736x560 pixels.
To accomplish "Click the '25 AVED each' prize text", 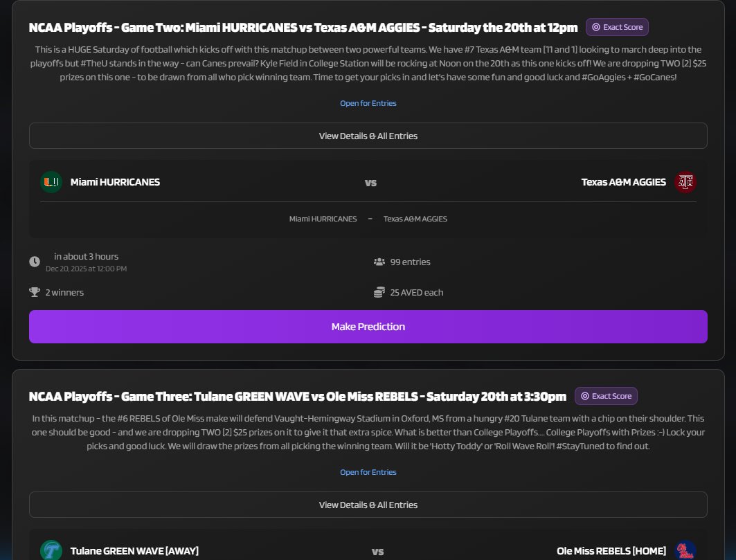I will click(417, 292).
